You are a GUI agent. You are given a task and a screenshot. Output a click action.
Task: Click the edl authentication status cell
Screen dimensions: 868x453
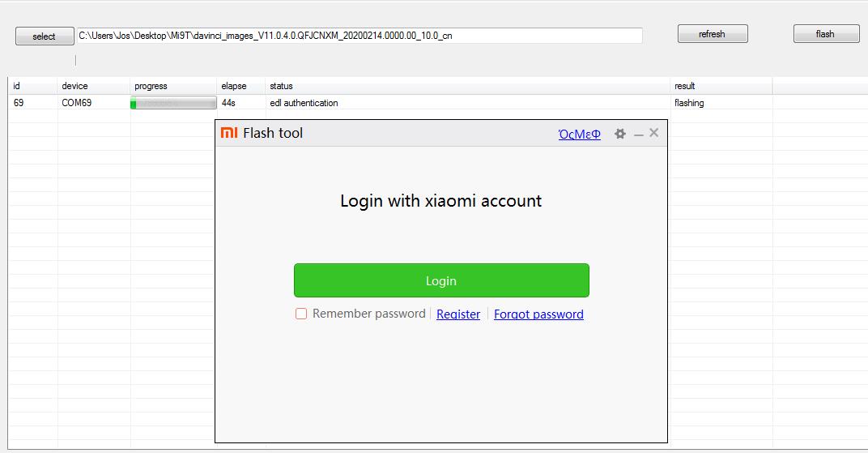(x=468, y=103)
